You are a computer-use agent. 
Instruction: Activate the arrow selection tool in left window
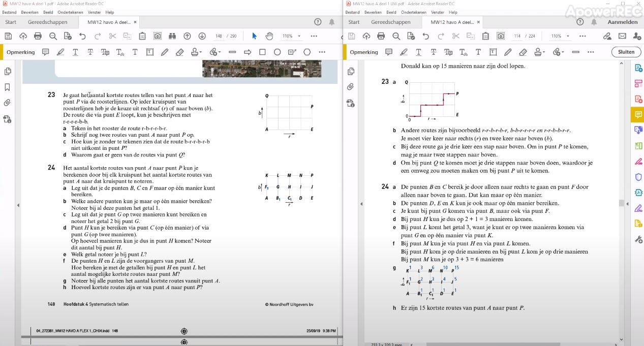255,36
